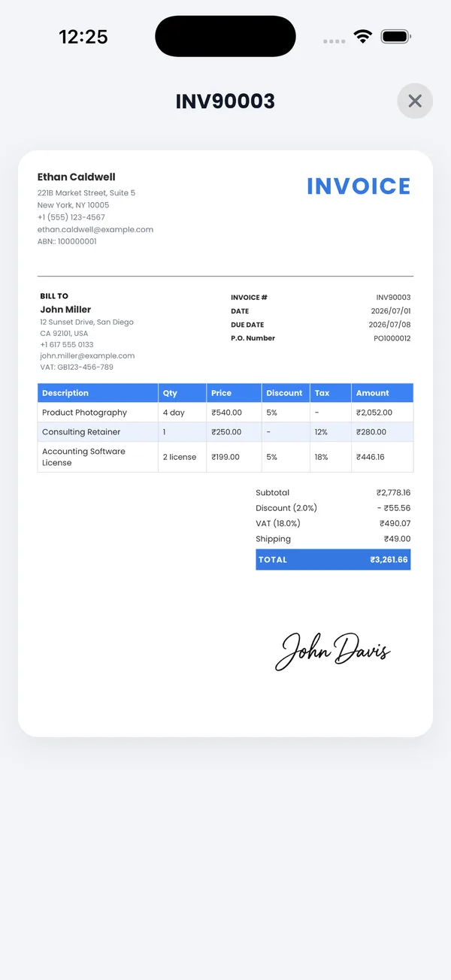Tap the BILL TO label

[54, 296]
